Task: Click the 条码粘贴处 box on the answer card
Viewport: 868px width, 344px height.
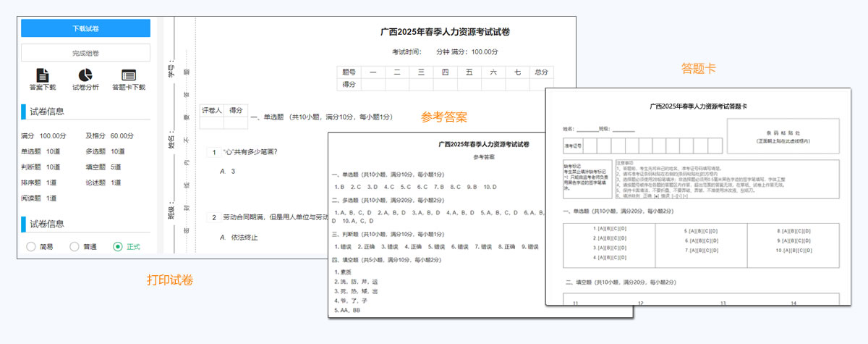Action: (782, 137)
